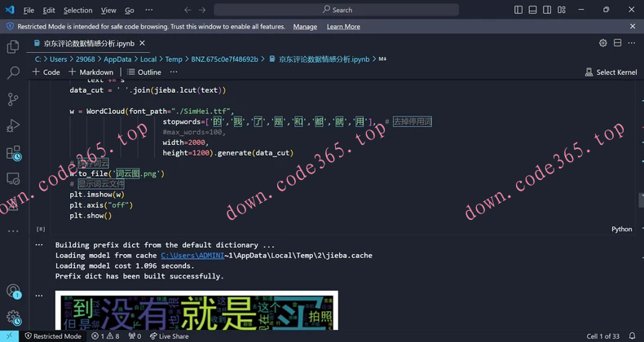Toggle primary side bar layout icon
644x342 pixels.
coord(518,10)
